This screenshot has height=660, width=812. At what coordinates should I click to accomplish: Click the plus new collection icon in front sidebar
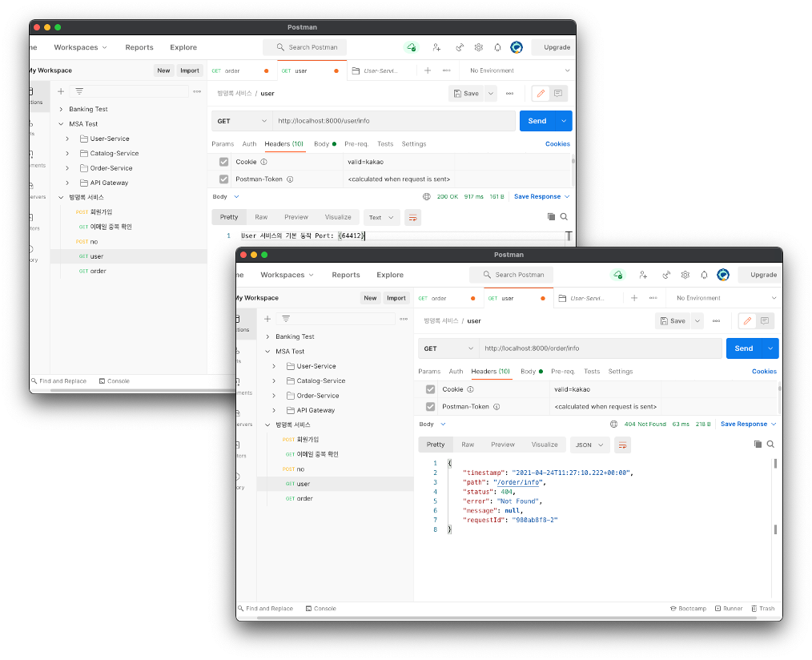coord(267,319)
